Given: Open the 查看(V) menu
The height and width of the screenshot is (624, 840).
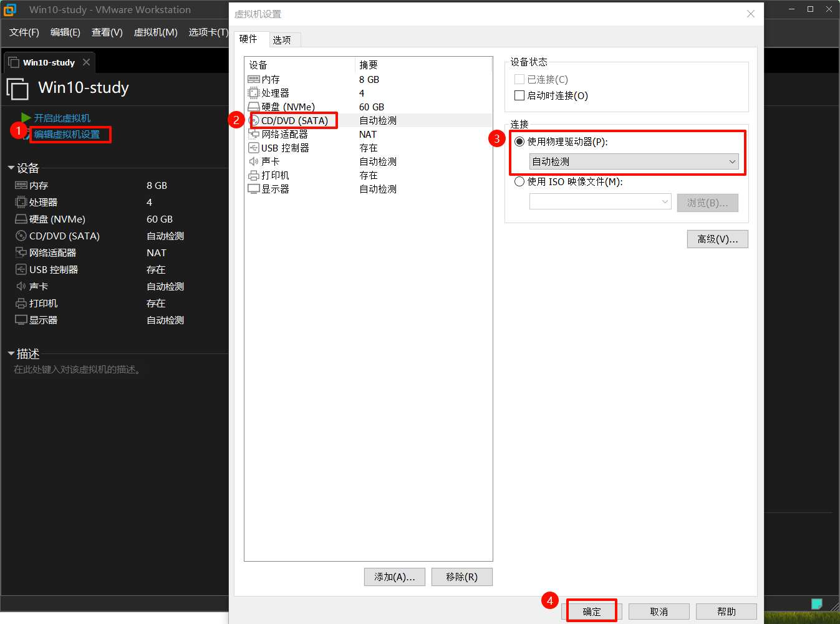Looking at the screenshot, I should pos(107,32).
